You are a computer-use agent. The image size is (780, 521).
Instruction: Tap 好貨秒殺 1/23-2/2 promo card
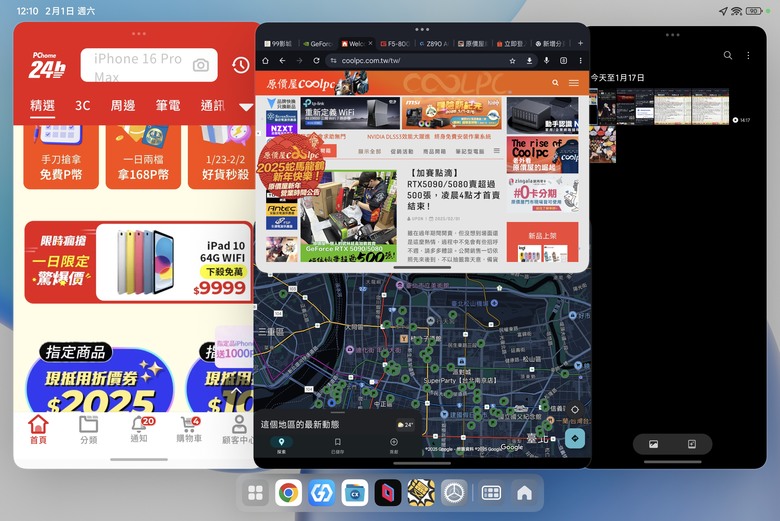pyautogui.click(x=222, y=157)
